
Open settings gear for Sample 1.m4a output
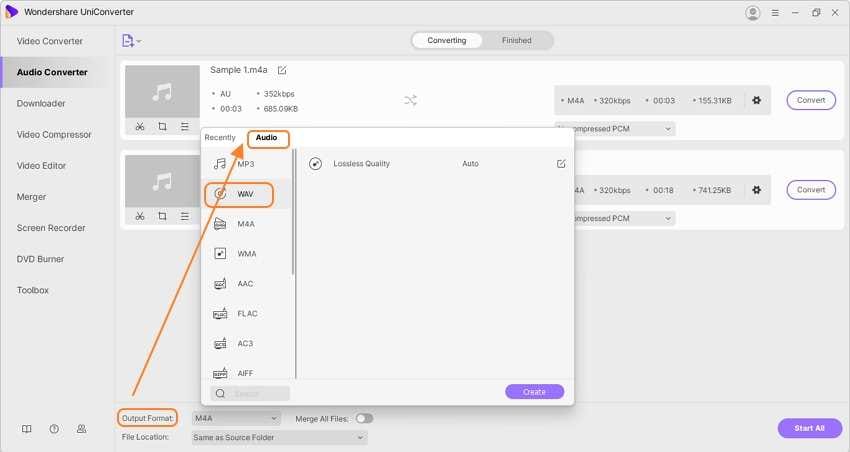[x=756, y=100]
